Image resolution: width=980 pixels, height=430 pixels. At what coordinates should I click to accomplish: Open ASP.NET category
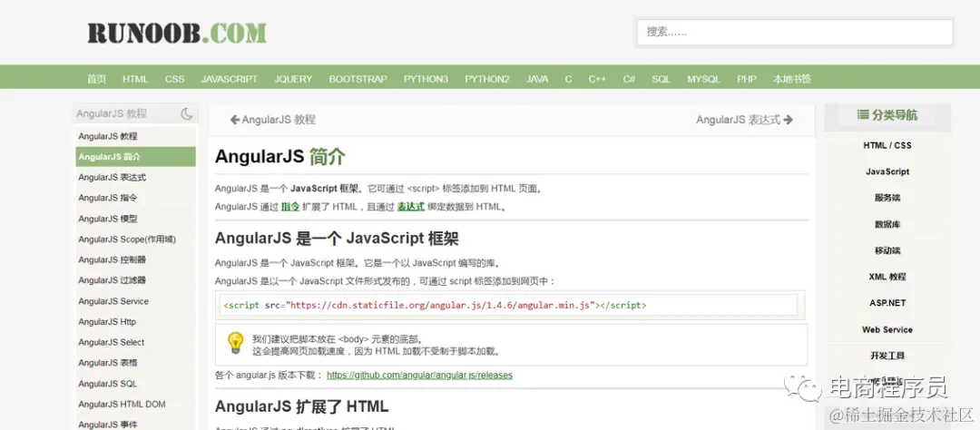[x=887, y=302]
